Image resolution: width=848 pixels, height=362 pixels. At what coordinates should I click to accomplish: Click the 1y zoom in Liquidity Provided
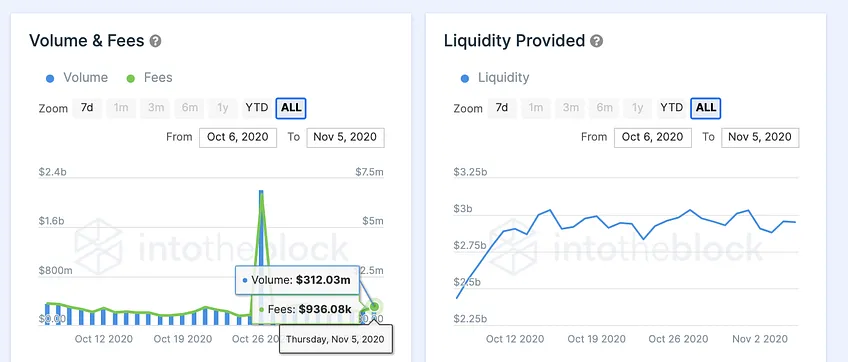point(638,108)
